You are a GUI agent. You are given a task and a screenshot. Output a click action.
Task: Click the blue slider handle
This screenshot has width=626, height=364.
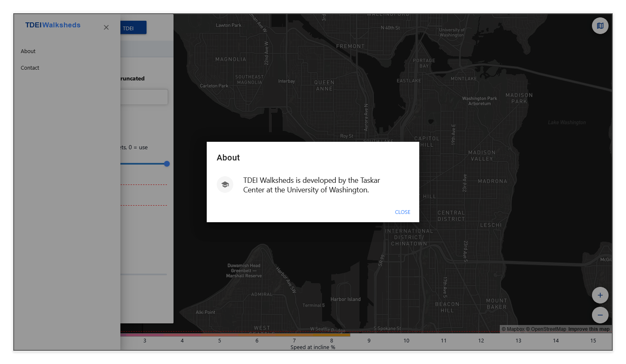pos(167,164)
